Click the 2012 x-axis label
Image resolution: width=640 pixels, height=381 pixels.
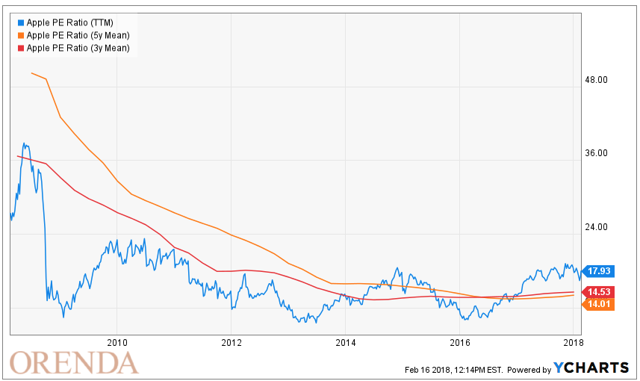[x=231, y=343]
